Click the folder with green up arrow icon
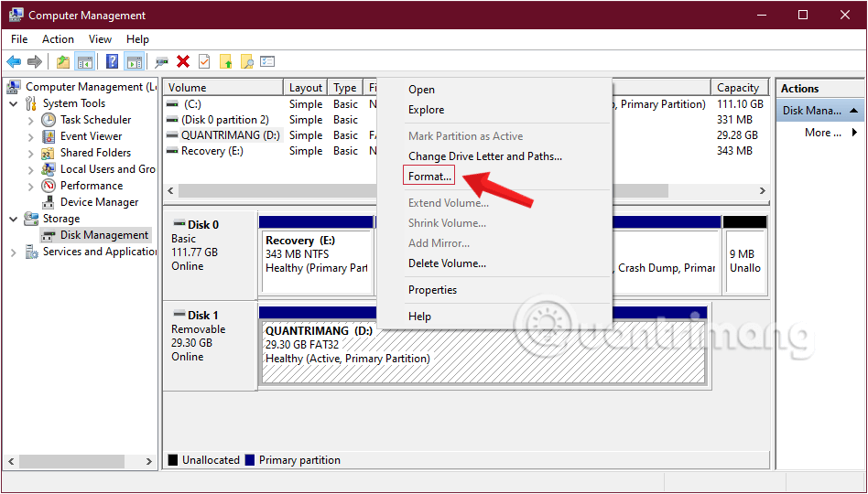The image size is (868, 494). (226, 61)
